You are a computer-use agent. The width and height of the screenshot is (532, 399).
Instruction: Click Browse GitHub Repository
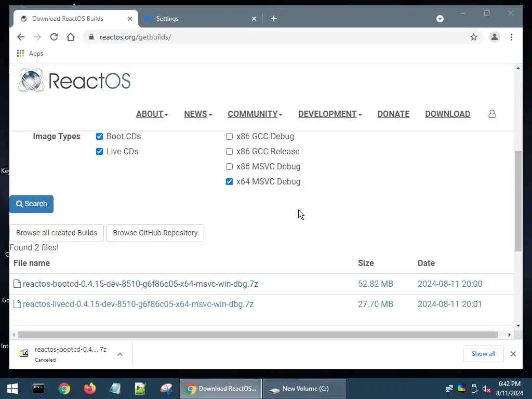(155, 233)
